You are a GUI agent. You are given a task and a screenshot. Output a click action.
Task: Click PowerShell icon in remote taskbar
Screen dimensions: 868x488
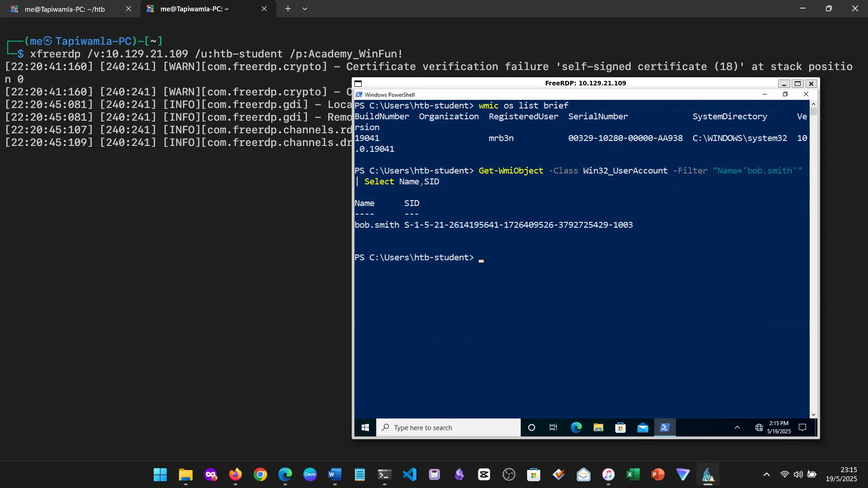pyautogui.click(x=665, y=427)
